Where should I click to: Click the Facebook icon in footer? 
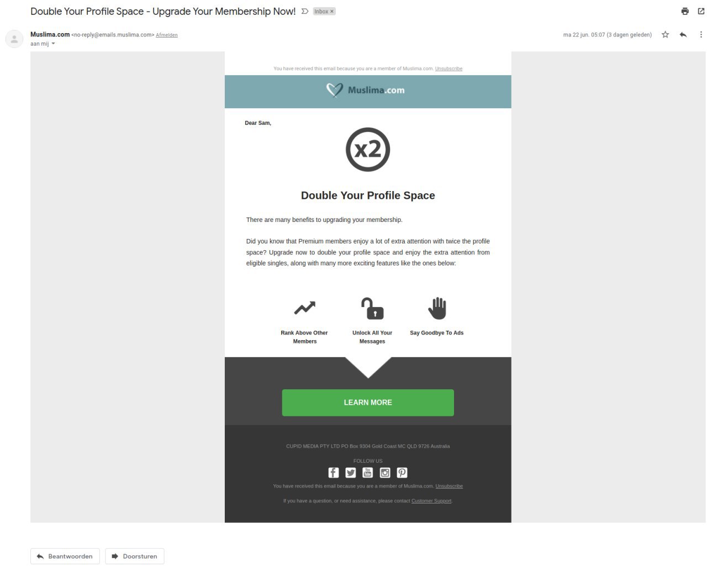(334, 473)
